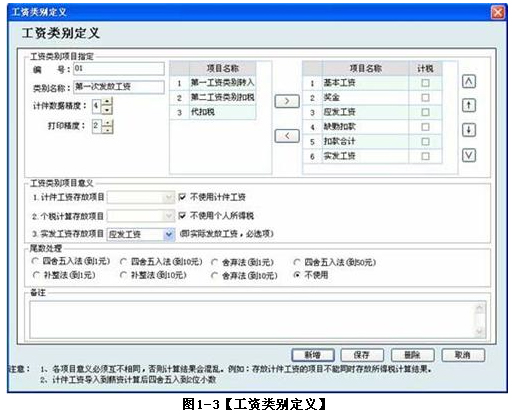Viewport: 513px width, 414px height.
Task: Toggle 不使用个人所得税 checkbox
Action: [182, 216]
